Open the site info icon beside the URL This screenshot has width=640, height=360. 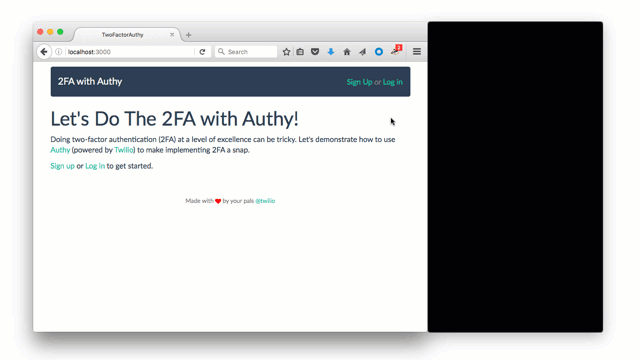[x=59, y=52]
